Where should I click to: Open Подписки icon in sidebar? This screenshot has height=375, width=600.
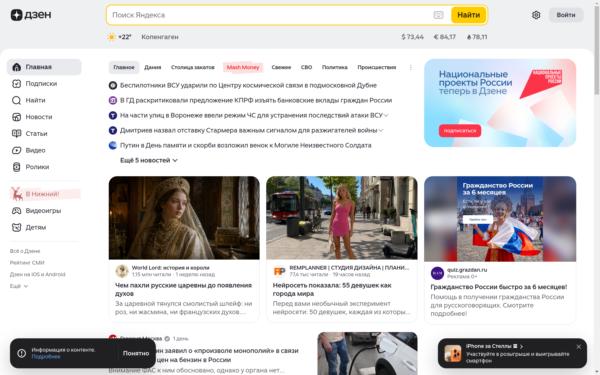[x=16, y=83]
